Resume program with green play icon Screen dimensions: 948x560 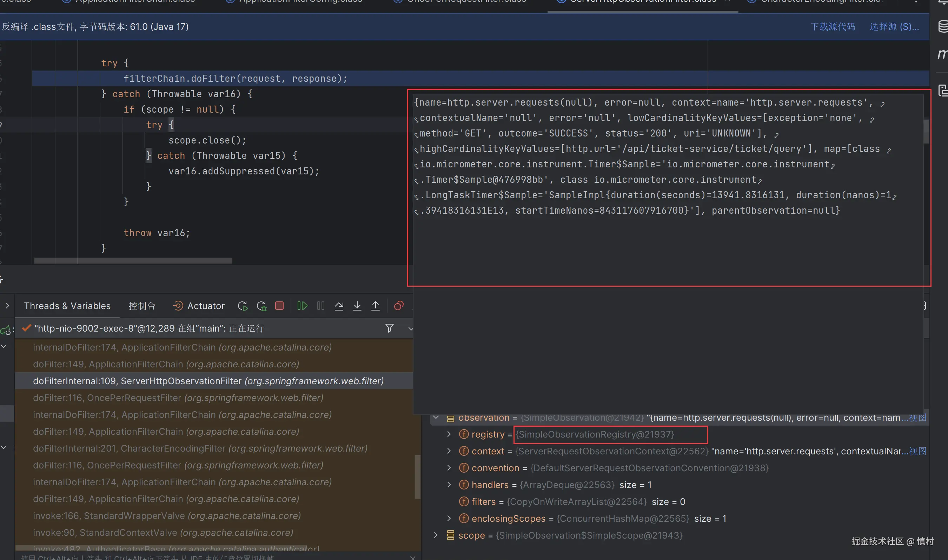pyautogui.click(x=302, y=306)
